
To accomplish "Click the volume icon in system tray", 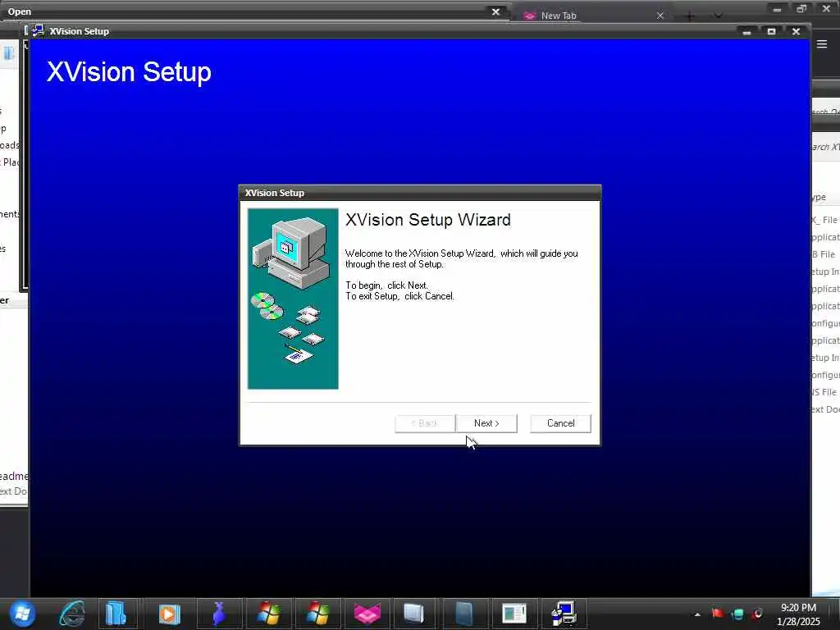I will click(757, 614).
